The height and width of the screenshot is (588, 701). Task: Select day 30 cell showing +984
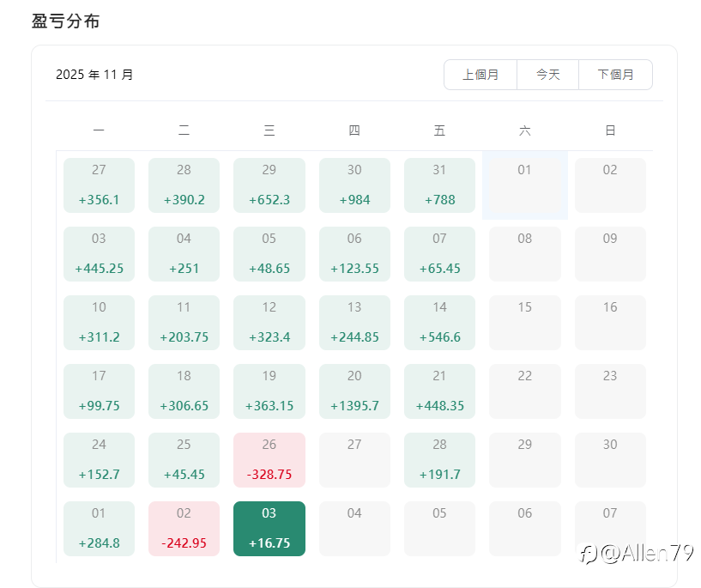pyautogui.click(x=354, y=185)
